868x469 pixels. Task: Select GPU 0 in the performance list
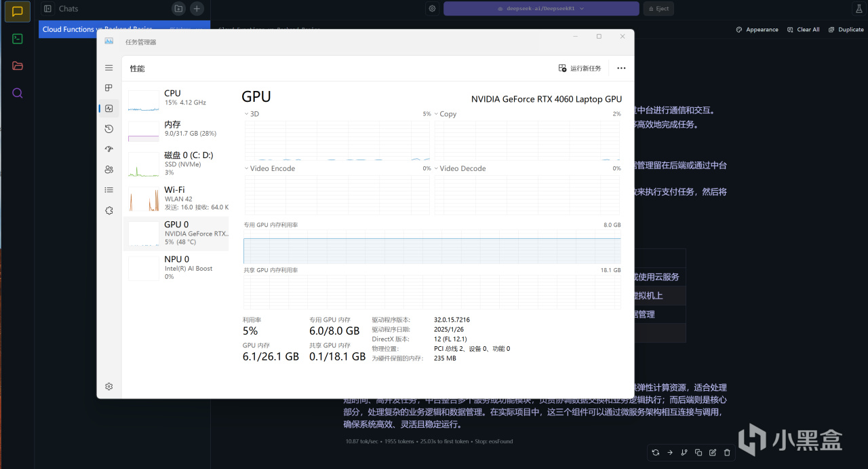click(176, 233)
